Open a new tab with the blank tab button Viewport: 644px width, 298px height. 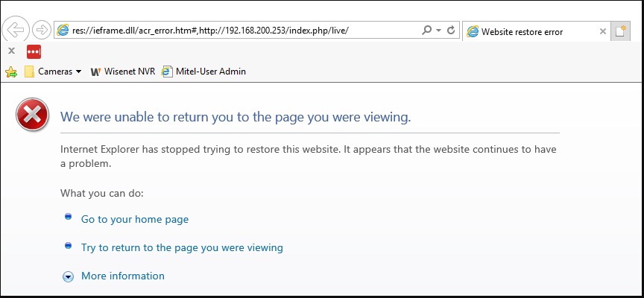(620, 31)
